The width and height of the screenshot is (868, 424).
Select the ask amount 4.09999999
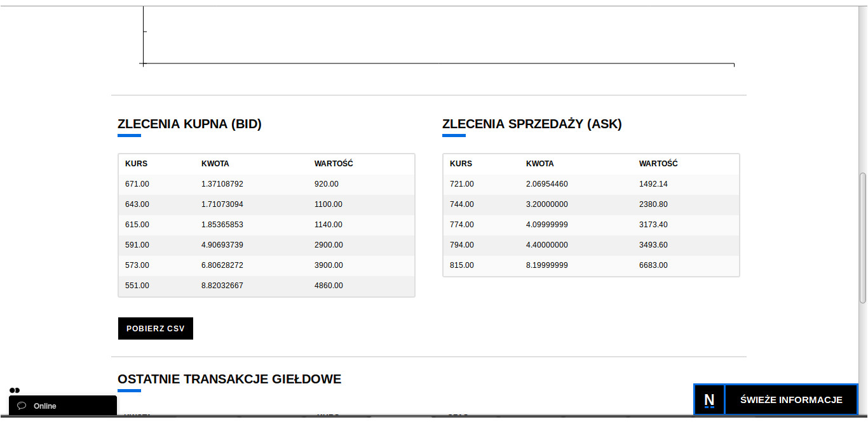pyautogui.click(x=547, y=225)
